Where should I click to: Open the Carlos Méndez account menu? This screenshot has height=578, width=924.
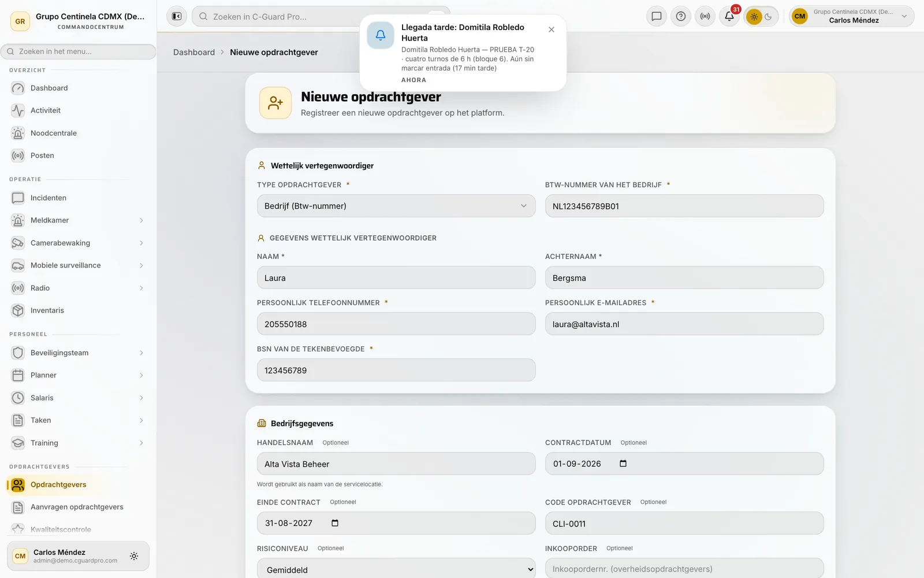pyautogui.click(x=851, y=16)
